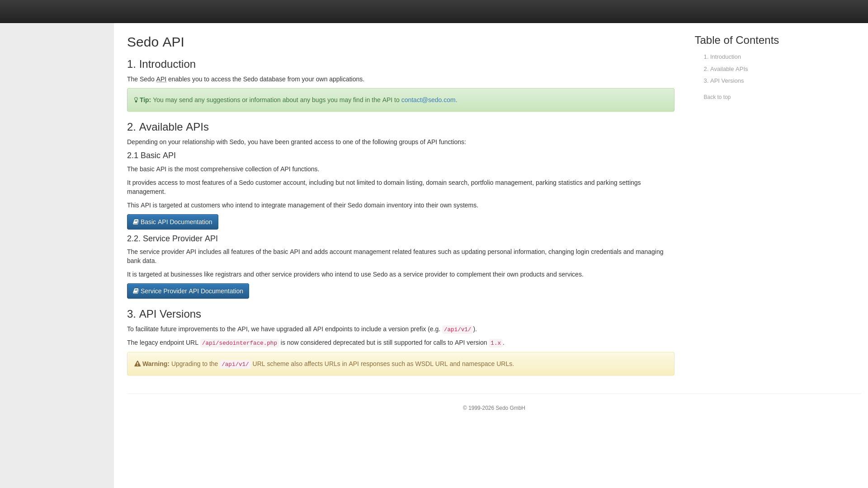This screenshot has height=488, width=868.
Task: Click the /api/v1/ code in the version prefix sentence
Action: point(458,329)
